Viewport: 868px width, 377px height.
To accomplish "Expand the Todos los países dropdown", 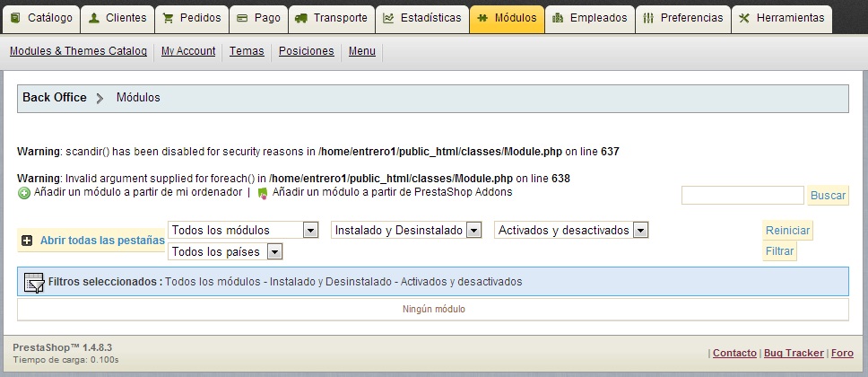I will (x=225, y=251).
